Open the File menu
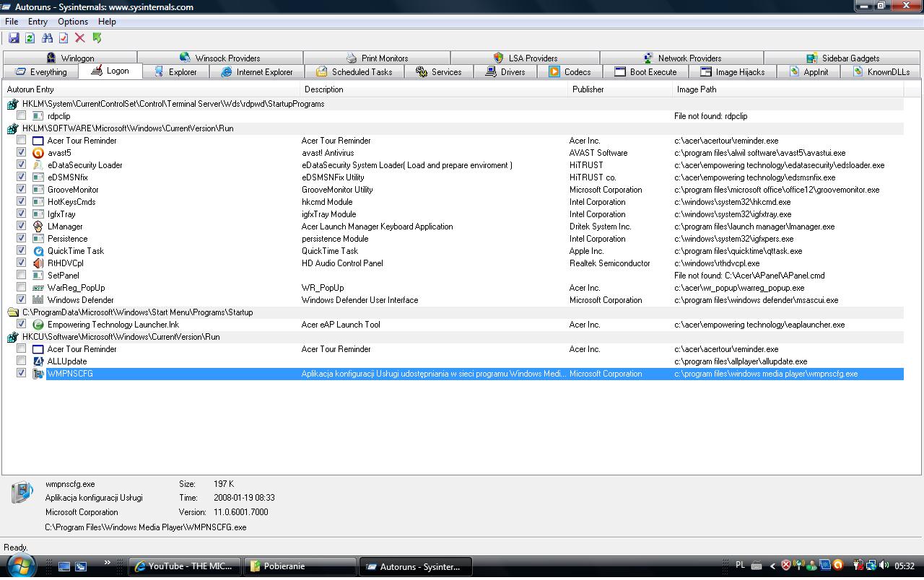This screenshot has height=580, width=924. click(12, 22)
